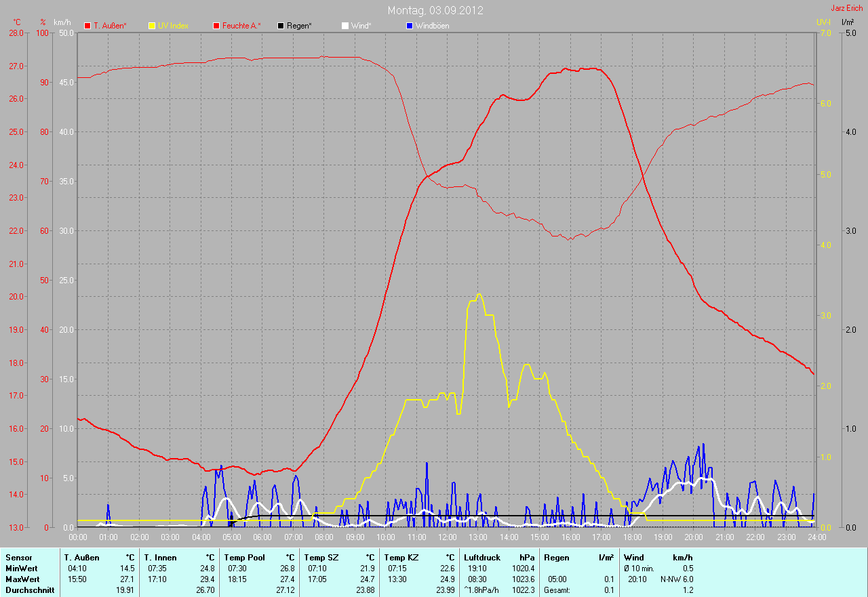Click the 12:00 label on the time axis
The height and width of the screenshot is (597, 868).
click(x=447, y=537)
